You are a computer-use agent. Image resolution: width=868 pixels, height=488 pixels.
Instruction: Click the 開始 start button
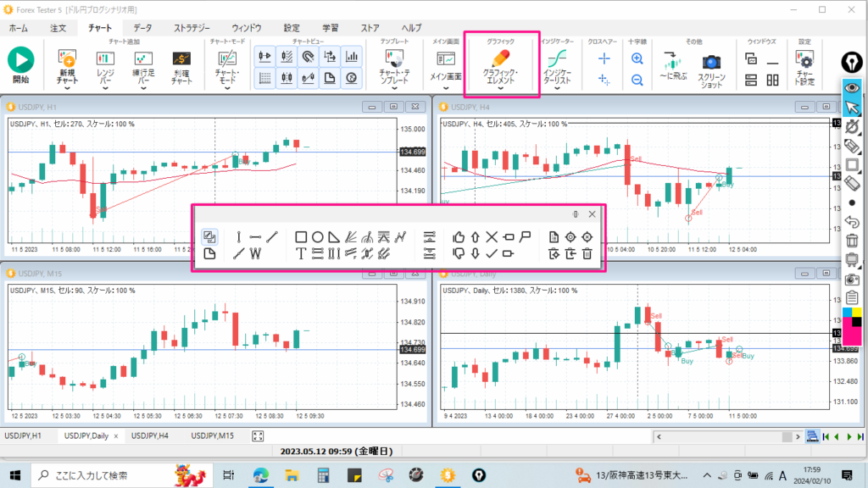21,65
